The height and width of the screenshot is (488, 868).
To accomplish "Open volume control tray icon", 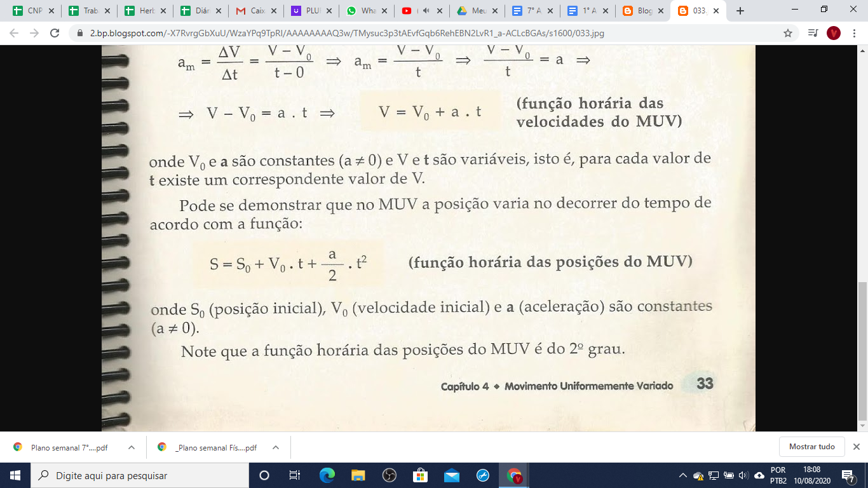I will tap(743, 475).
